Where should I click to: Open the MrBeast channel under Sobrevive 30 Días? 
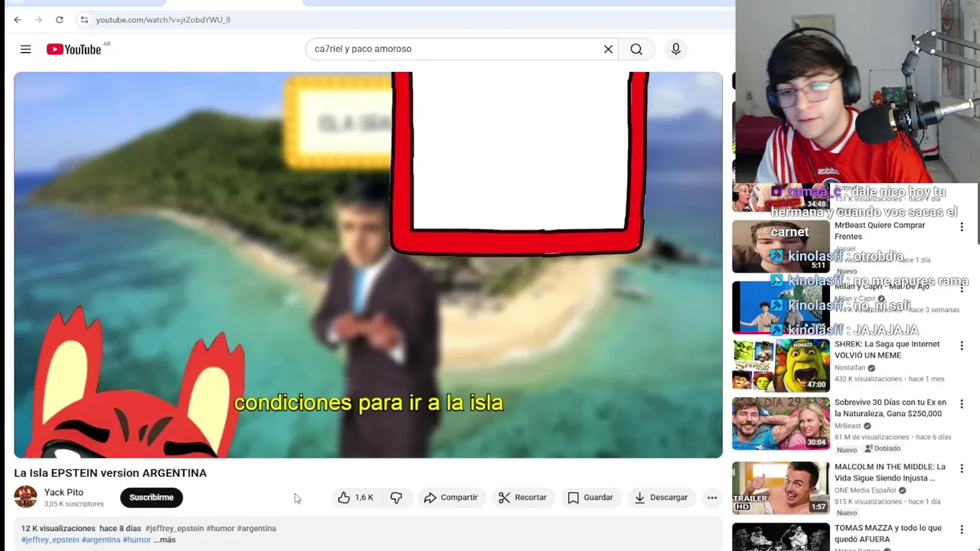(x=848, y=425)
